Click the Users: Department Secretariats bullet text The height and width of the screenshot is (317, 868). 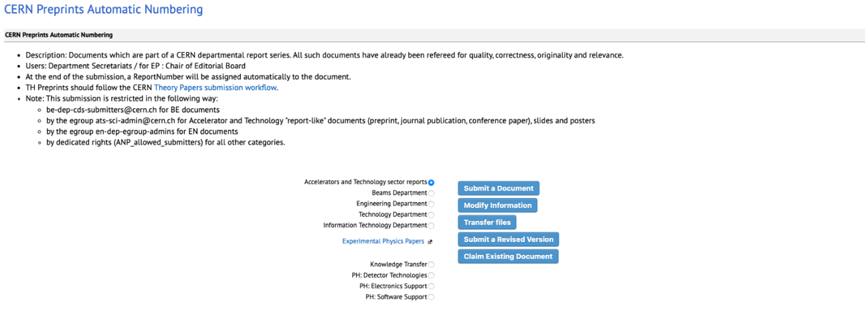pos(136,66)
